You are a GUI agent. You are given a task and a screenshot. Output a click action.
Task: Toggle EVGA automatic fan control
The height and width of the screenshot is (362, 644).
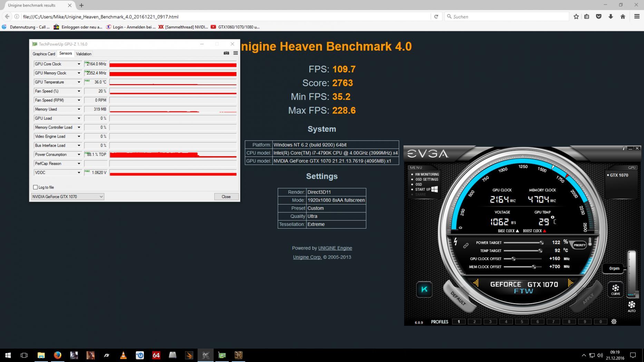coord(632,306)
